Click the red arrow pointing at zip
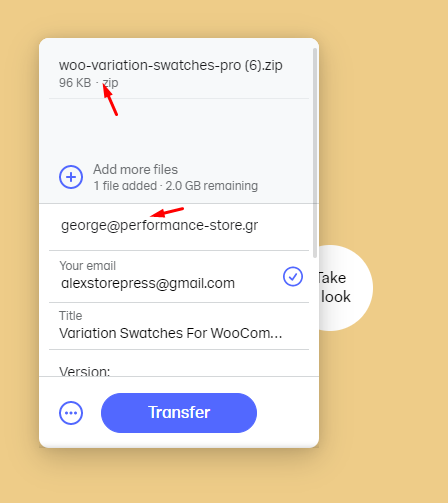 point(110,100)
